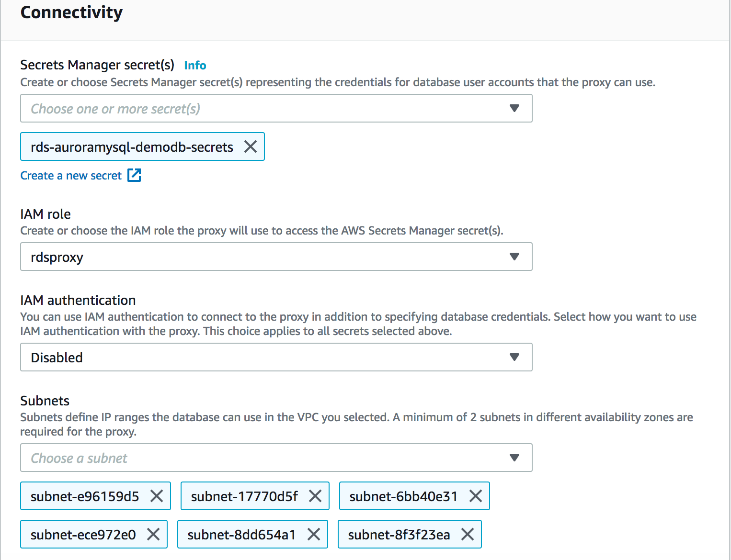
Task: Click the Create a new secret link
Action: click(x=71, y=176)
